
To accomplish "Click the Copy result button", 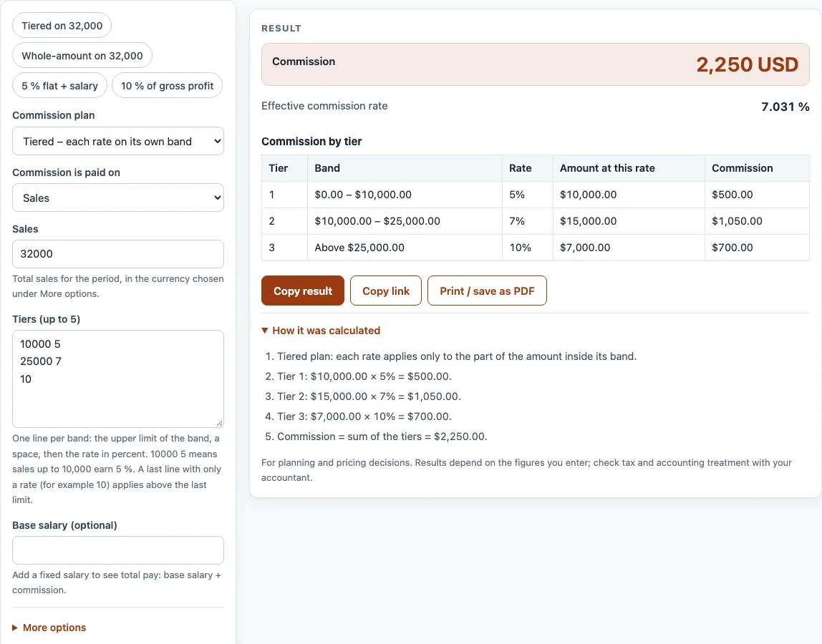I will (x=303, y=291).
